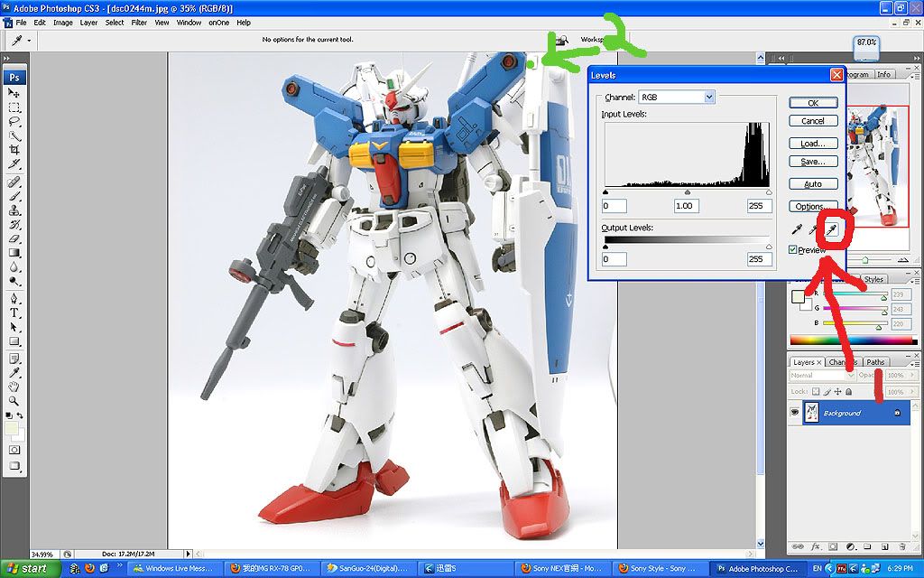Select the History Brush tool
This screenshot has height=578, width=924.
(x=14, y=225)
